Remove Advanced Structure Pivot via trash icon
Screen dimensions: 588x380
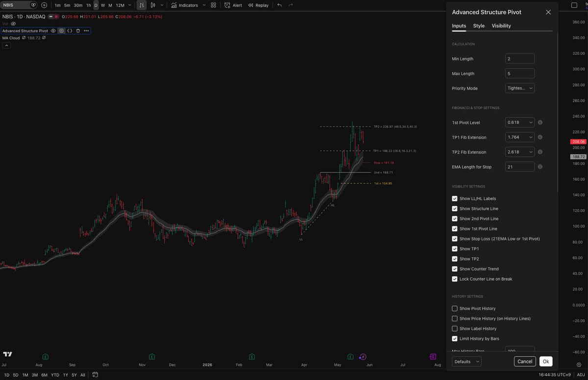click(78, 30)
